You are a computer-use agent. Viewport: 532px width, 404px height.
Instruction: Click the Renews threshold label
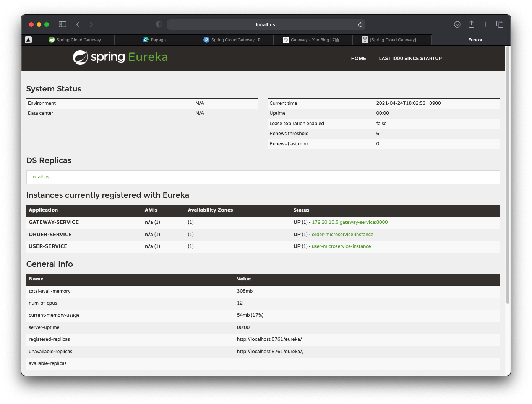(x=289, y=134)
